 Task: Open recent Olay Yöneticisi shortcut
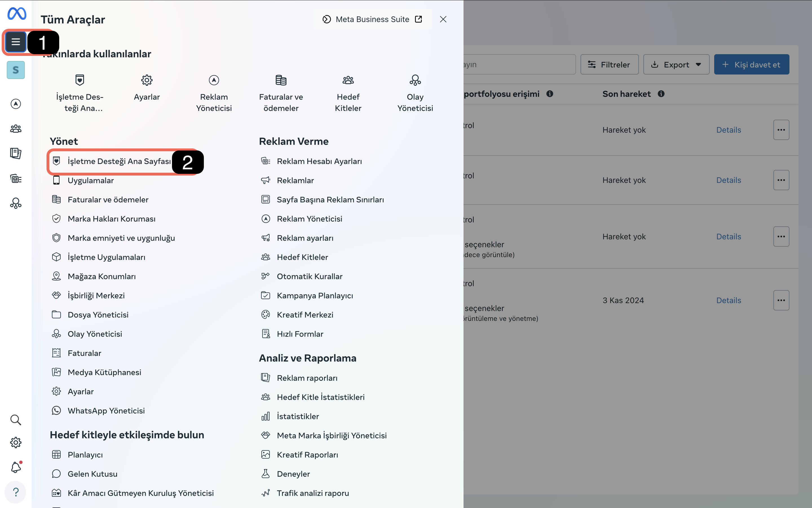click(x=415, y=93)
